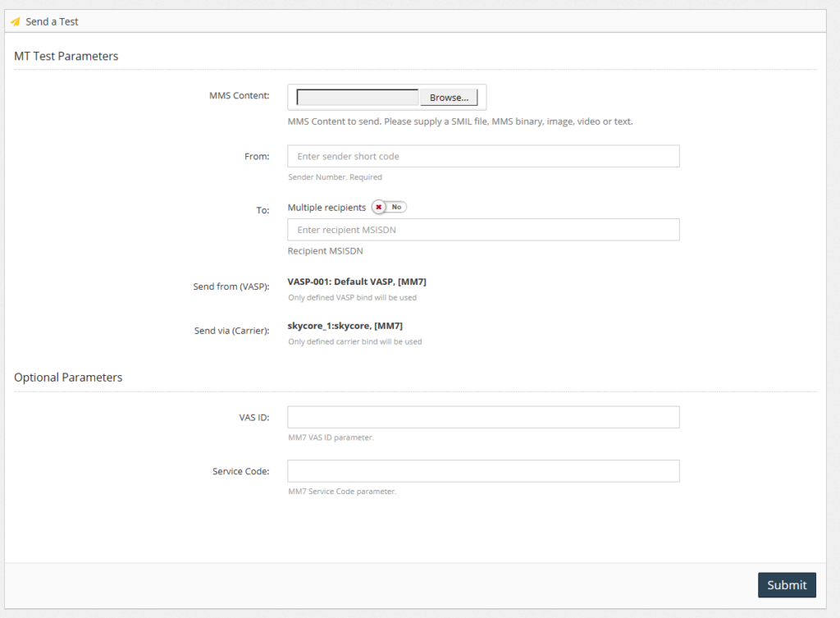The height and width of the screenshot is (618, 840).
Task: Click the paper plane icon beside Send a Test
Action: coord(15,21)
